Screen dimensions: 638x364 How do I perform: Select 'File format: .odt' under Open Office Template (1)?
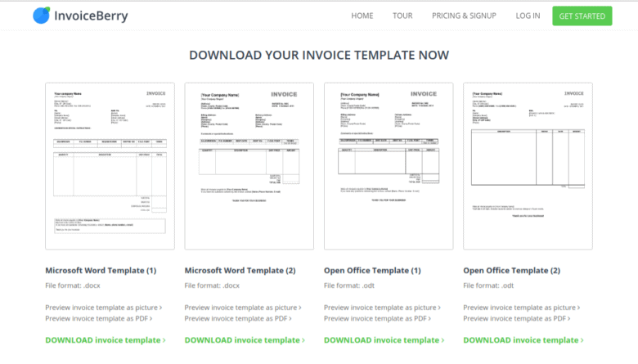(349, 285)
